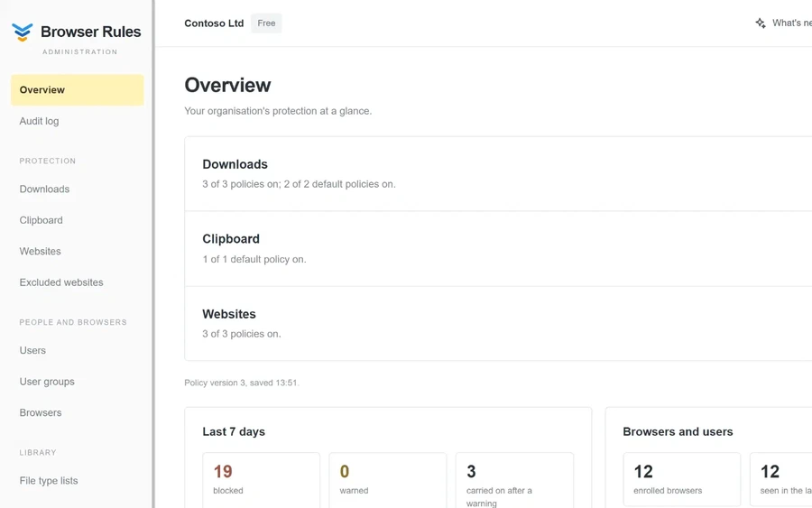Click the PEOPLE AND BROWSERS section label
Screen dimensions: 812x508
pyautogui.click(x=73, y=322)
